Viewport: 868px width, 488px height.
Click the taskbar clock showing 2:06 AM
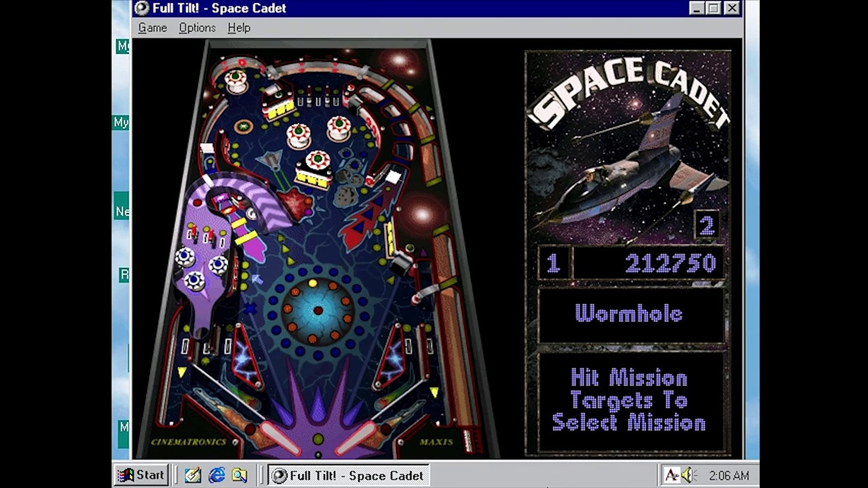click(x=728, y=475)
